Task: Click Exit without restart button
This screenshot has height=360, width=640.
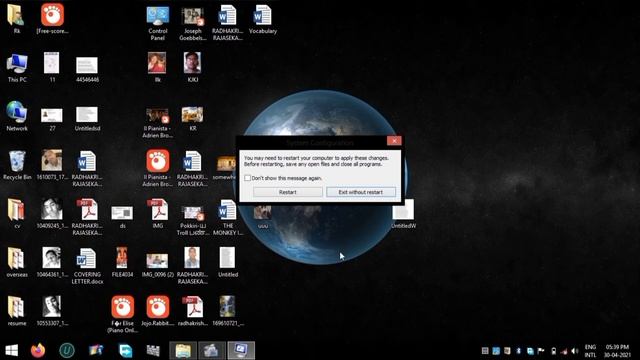Action: tap(361, 192)
